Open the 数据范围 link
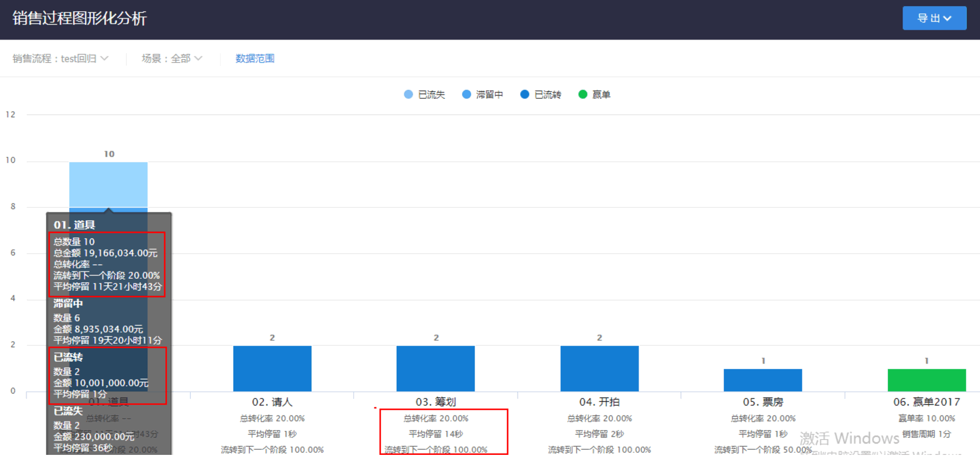980x460 pixels. 255,58
